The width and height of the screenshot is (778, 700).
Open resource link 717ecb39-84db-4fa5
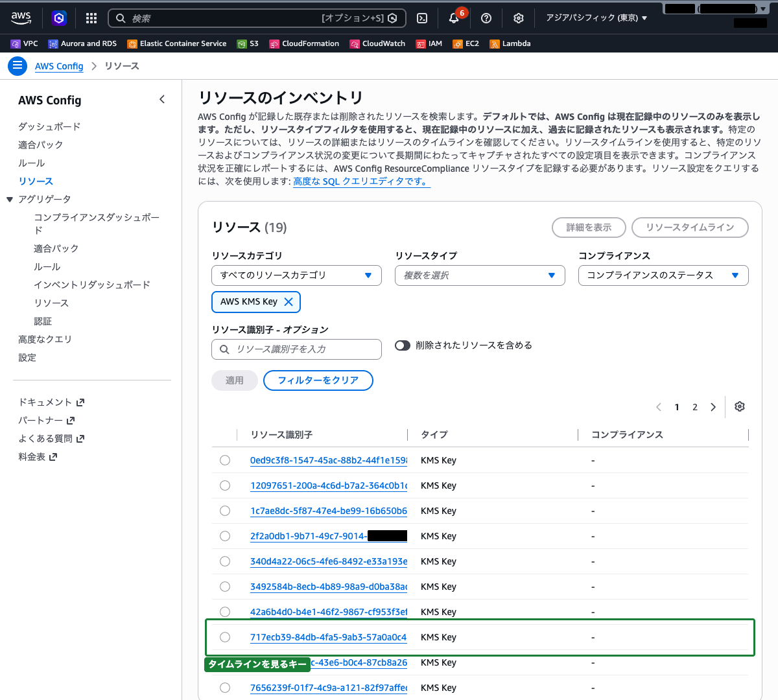[x=329, y=637]
